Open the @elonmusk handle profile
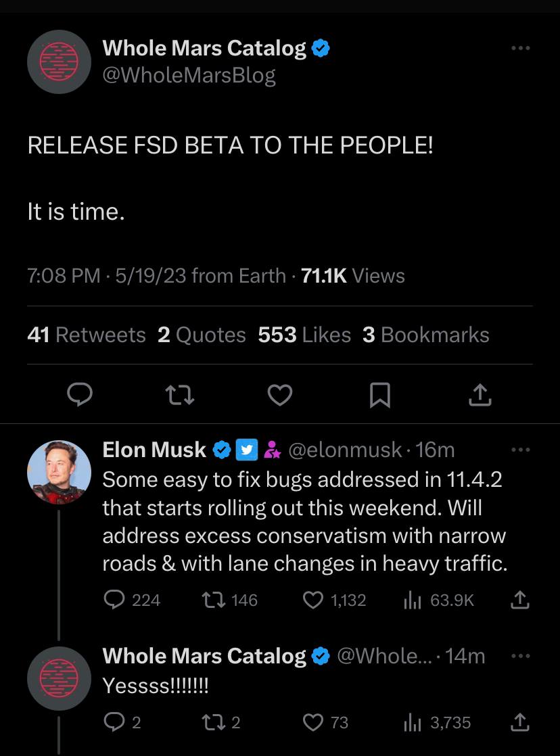Viewport: 560px width, 756px height. point(345,450)
